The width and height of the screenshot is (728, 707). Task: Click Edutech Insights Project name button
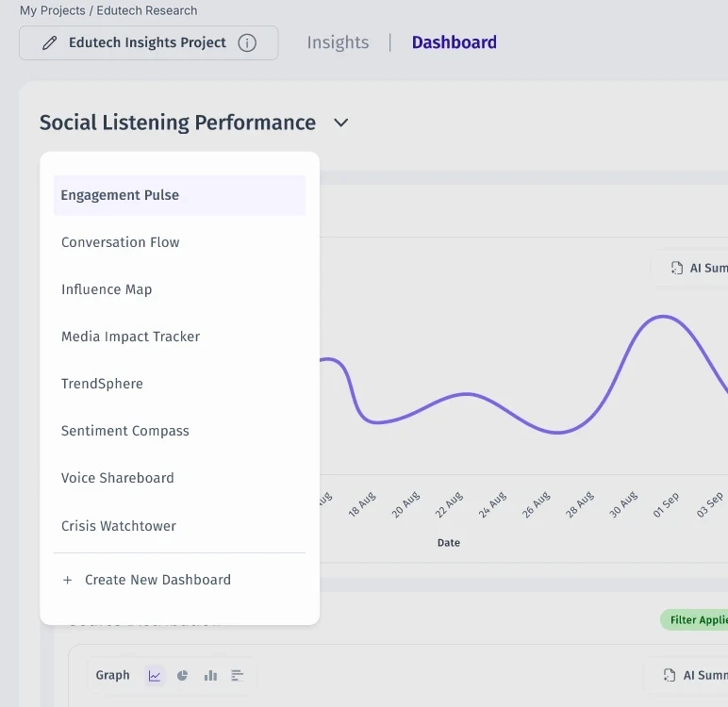click(149, 42)
